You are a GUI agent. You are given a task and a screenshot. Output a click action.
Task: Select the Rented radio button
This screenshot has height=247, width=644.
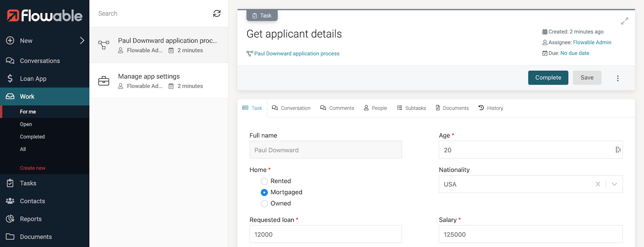(264, 181)
